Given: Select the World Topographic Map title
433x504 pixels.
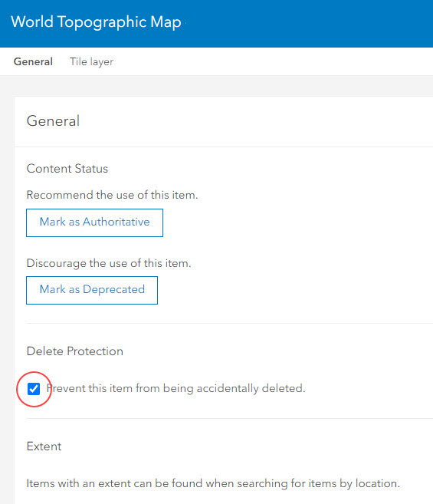Looking at the screenshot, I should point(96,21).
